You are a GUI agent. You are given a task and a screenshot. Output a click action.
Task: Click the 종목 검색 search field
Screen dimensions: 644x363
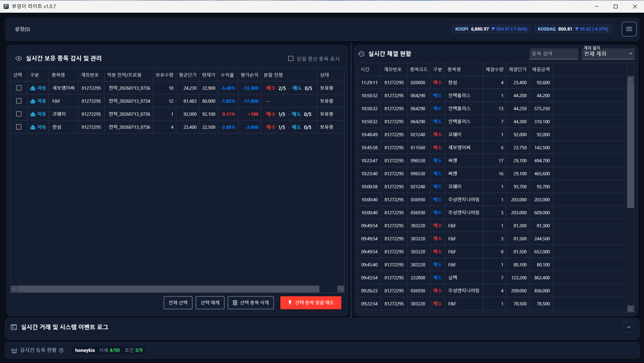554,54
